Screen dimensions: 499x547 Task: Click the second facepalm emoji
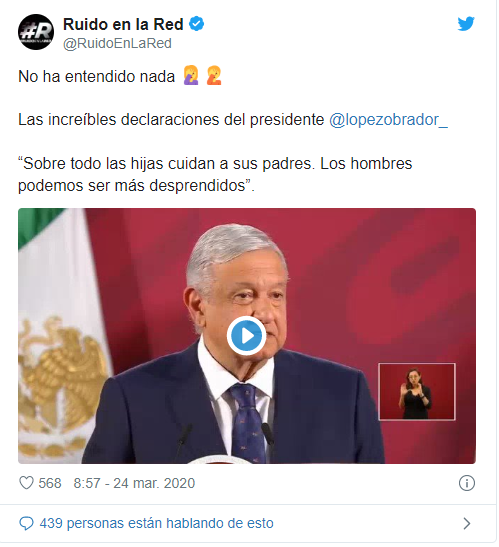[214, 76]
